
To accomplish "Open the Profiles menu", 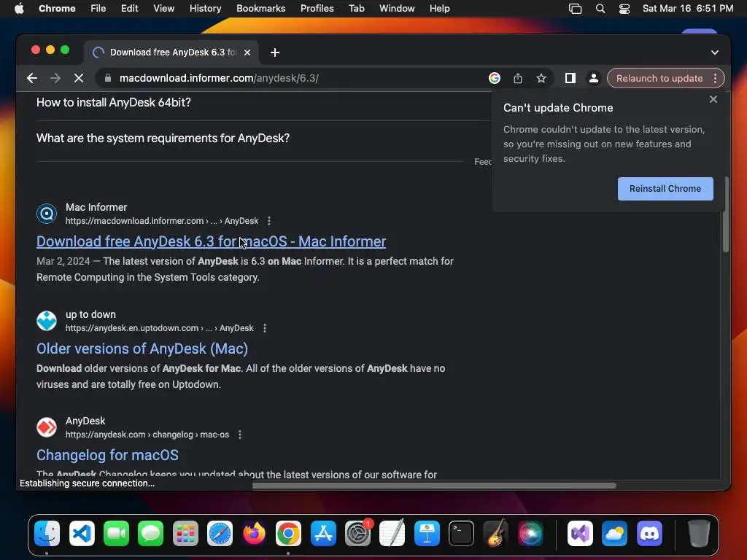I will pos(317,8).
